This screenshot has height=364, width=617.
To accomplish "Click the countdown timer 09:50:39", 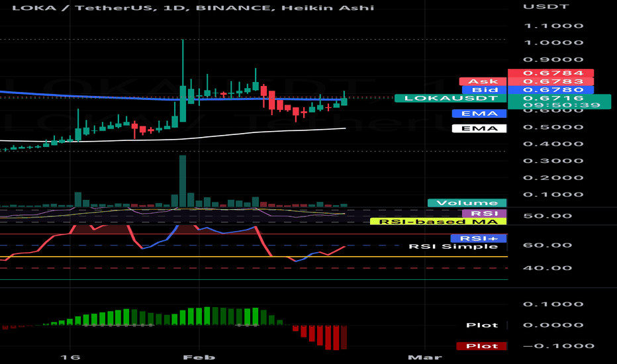I will click(x=561, y=105).
